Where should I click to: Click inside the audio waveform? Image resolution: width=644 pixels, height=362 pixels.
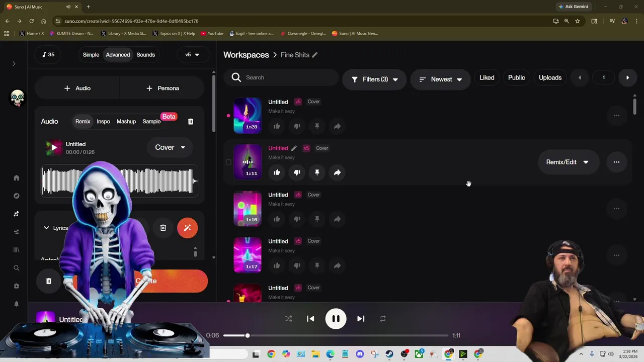click(120, 181)
